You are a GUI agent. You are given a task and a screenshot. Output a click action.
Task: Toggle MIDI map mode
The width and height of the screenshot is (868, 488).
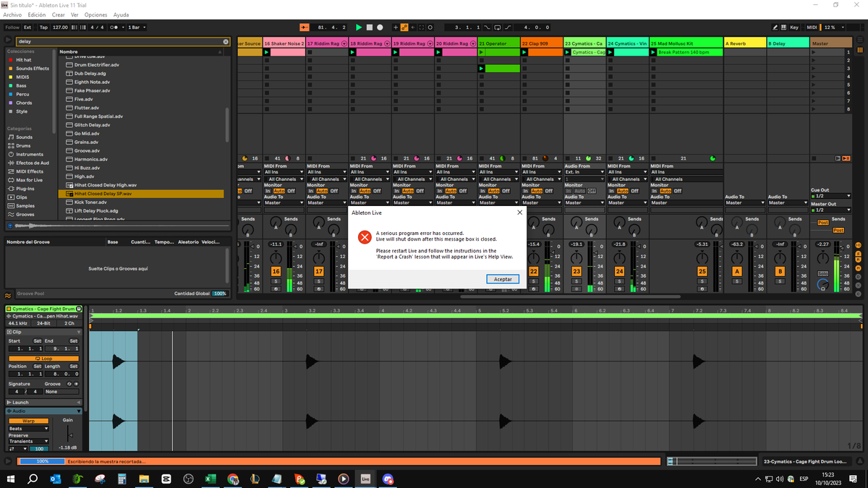click(812, 27)
